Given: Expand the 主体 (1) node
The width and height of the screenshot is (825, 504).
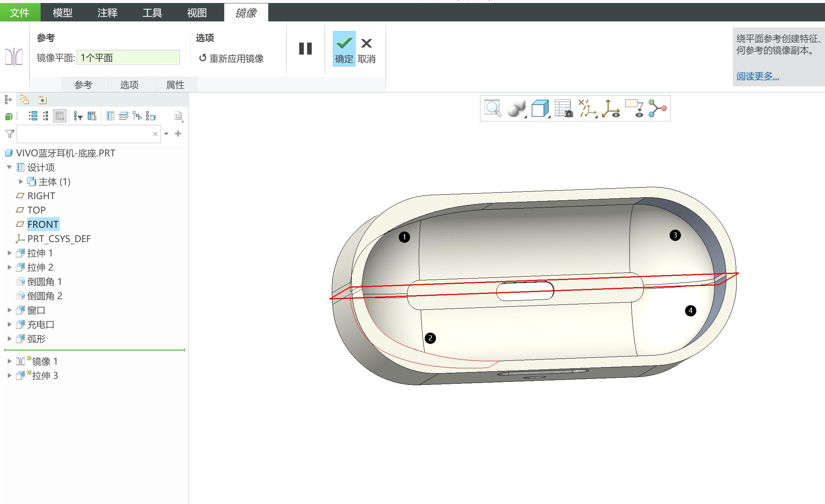Looking at the screenshot, I should [x=21, y=182].
